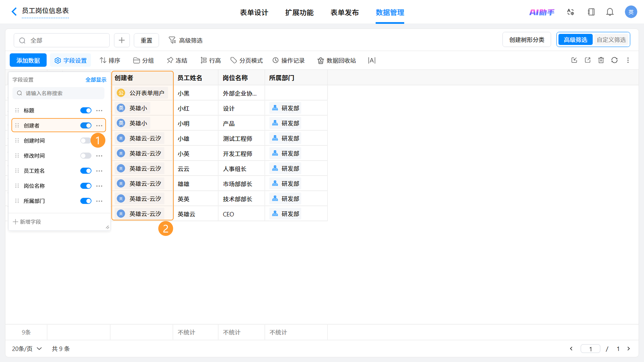Open 不统计 summary under 员工姓名 column

coord(186,332)
